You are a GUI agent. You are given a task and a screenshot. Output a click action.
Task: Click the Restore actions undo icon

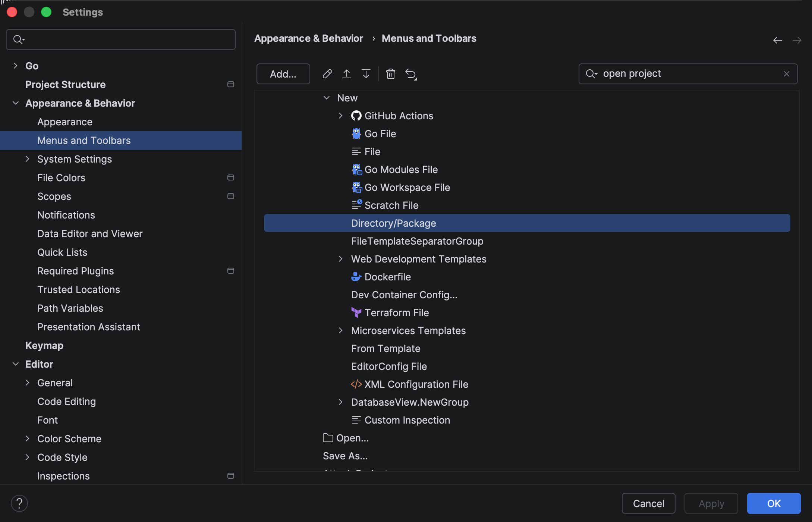[x=411, y=74]
